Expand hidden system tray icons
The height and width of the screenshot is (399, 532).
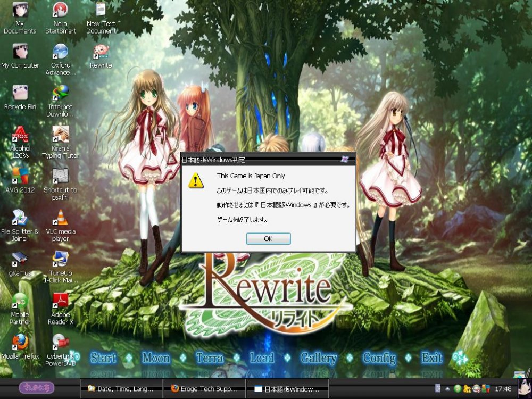[x=448, y=389]
